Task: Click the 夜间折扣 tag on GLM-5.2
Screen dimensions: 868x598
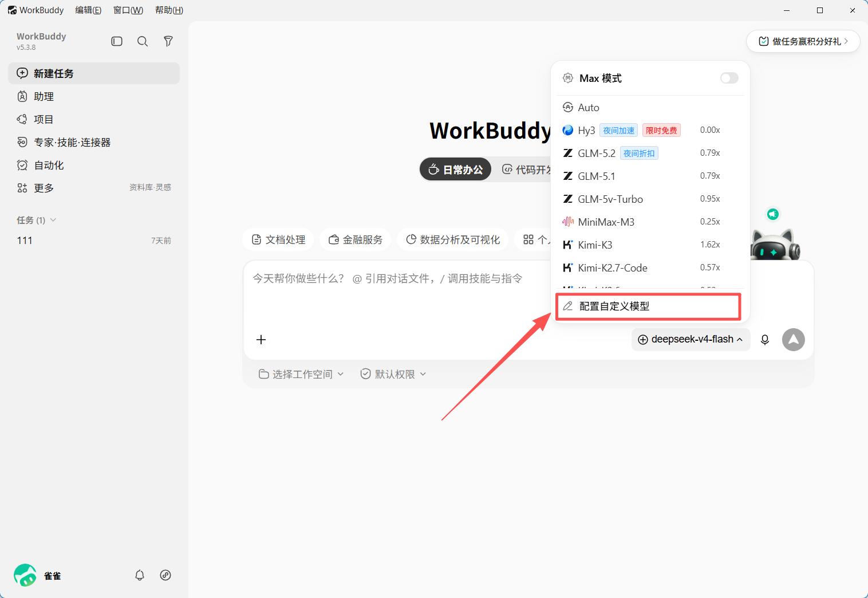Action: click(639, 154)
